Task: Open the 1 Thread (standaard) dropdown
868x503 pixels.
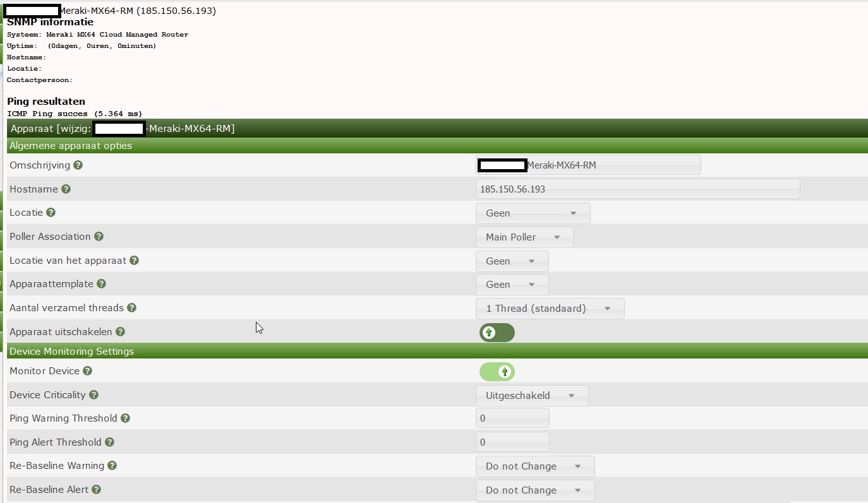Action: click(550, 309)
